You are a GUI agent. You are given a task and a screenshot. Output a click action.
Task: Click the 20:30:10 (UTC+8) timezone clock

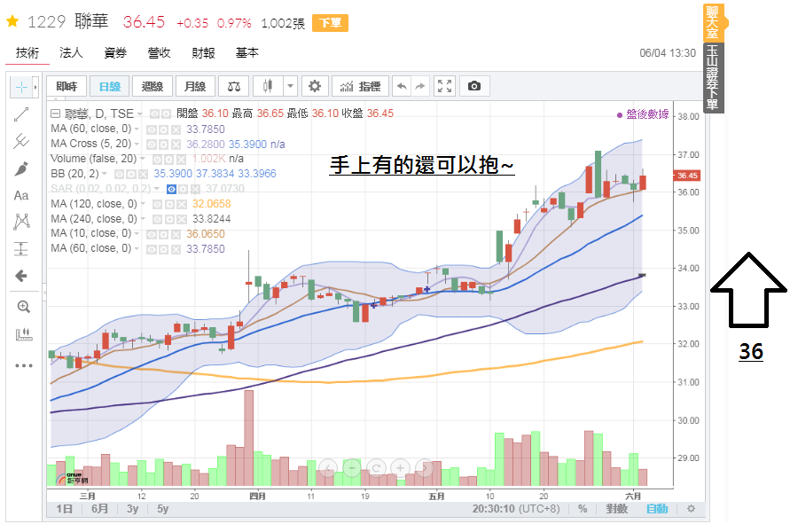[x=515, y=509]
